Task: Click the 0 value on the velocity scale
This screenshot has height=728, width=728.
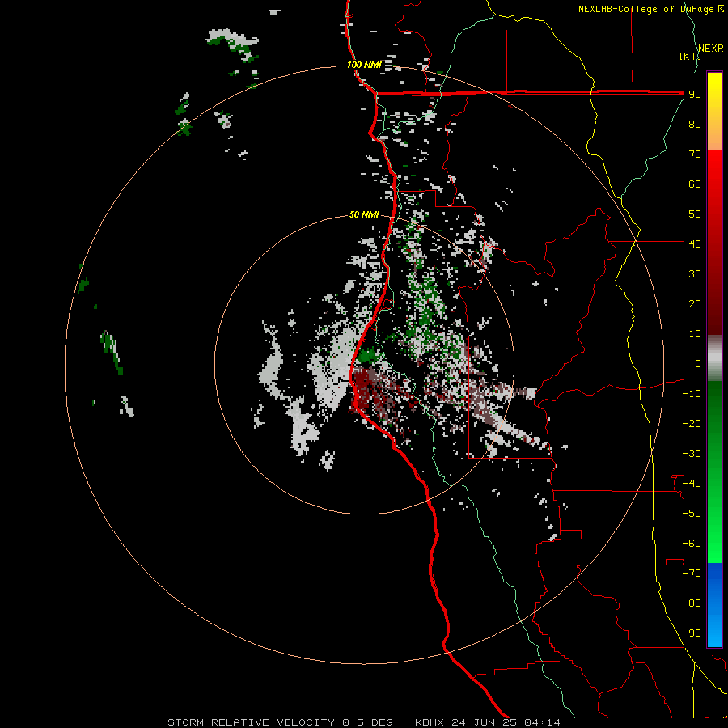Action: 698,363
